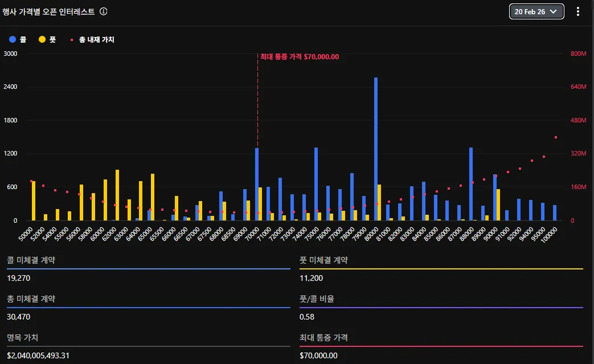Select the tallest blue call bar at 80000

pyautogui.click(x=376, y=149)
